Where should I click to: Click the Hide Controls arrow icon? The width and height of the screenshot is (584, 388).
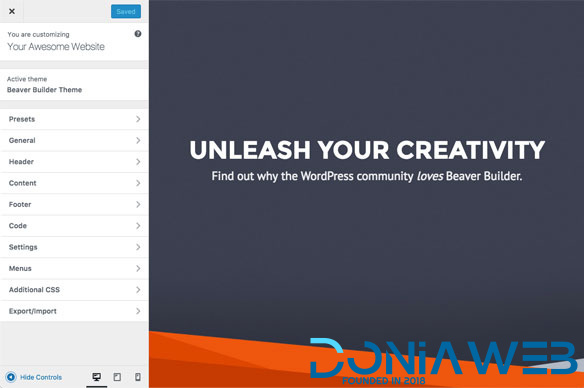click(11, 377)
